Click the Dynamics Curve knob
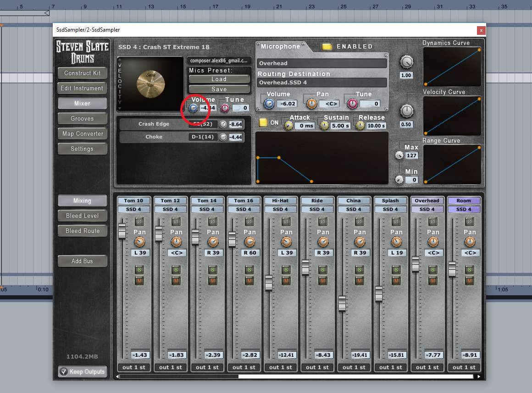This screenshot has width=532, height=393. tap(406, 61)
